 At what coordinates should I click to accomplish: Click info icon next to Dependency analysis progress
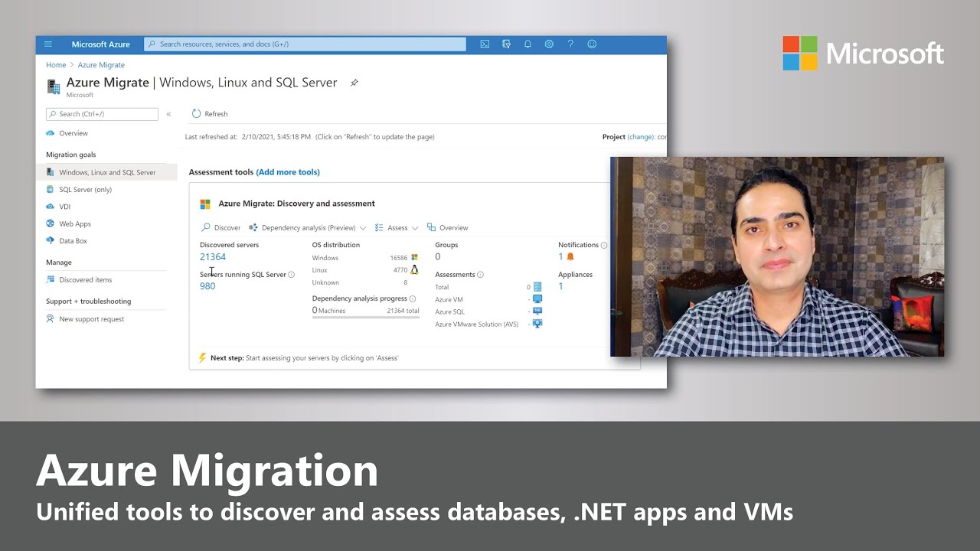(413, 298)
